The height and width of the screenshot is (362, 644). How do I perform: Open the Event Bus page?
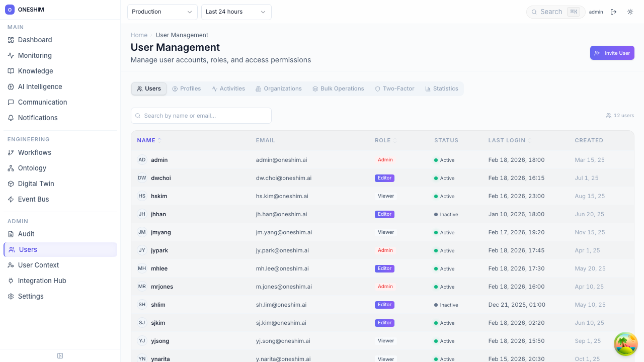click(x=33, y=199)
